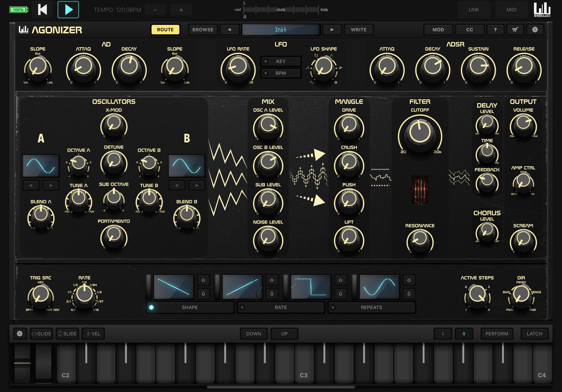Increase tempo with the plus button

(181, 10)
